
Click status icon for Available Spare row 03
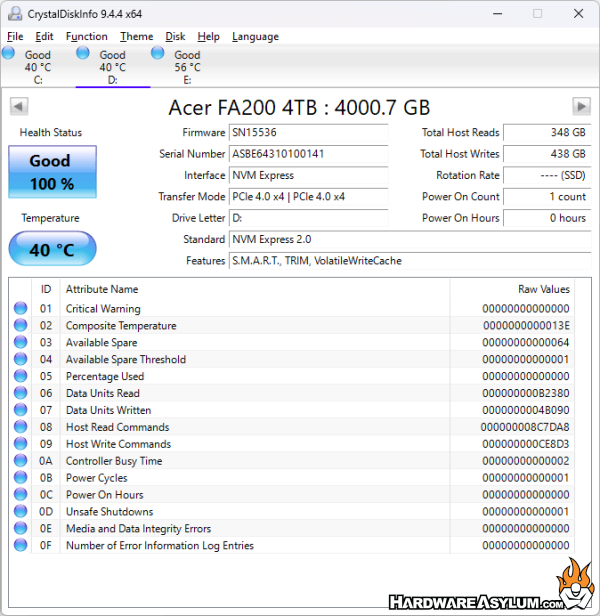click(x=20, y=342)
